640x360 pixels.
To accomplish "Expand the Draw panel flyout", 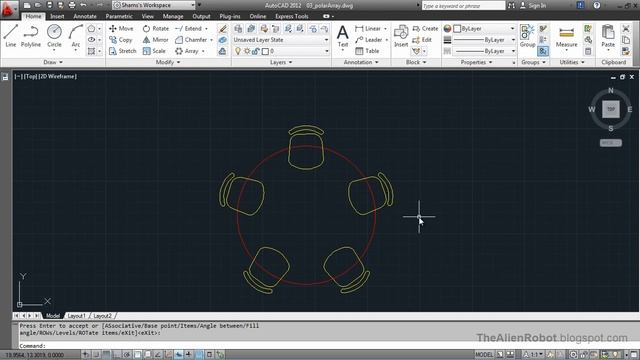I will 53,62.
